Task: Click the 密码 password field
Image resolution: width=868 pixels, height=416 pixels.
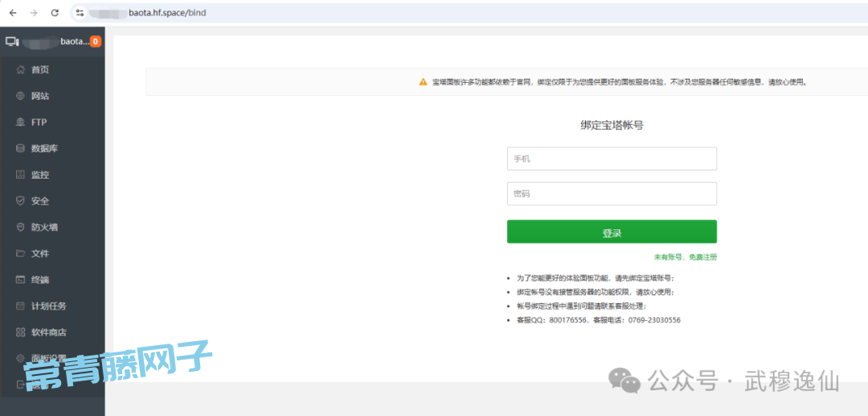Action: pos(612,194)
